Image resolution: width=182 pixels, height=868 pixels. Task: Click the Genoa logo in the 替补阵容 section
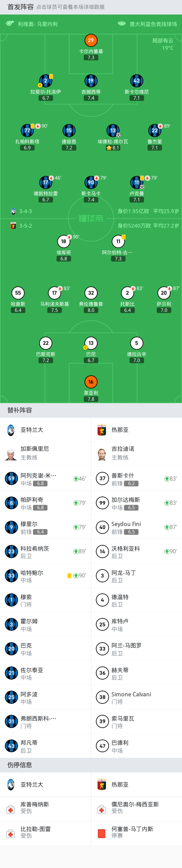(102, 430)
